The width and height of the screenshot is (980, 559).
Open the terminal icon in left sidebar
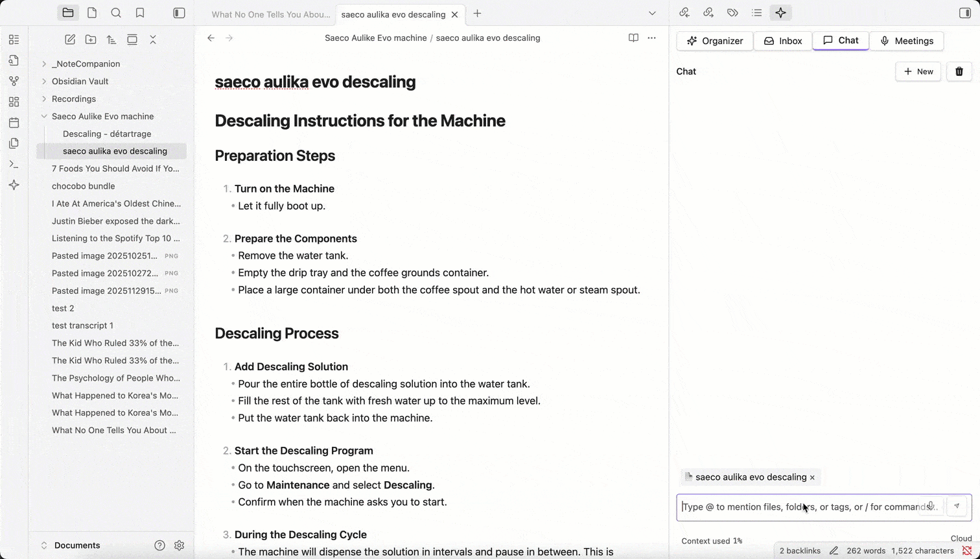click(14, 164)
